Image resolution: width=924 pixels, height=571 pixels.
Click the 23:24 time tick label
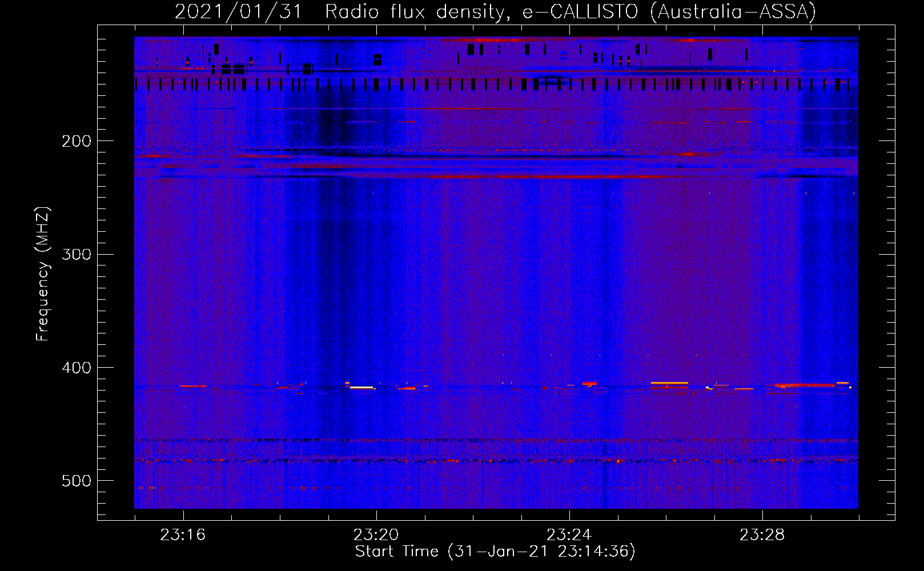click(x=569, y=534)
